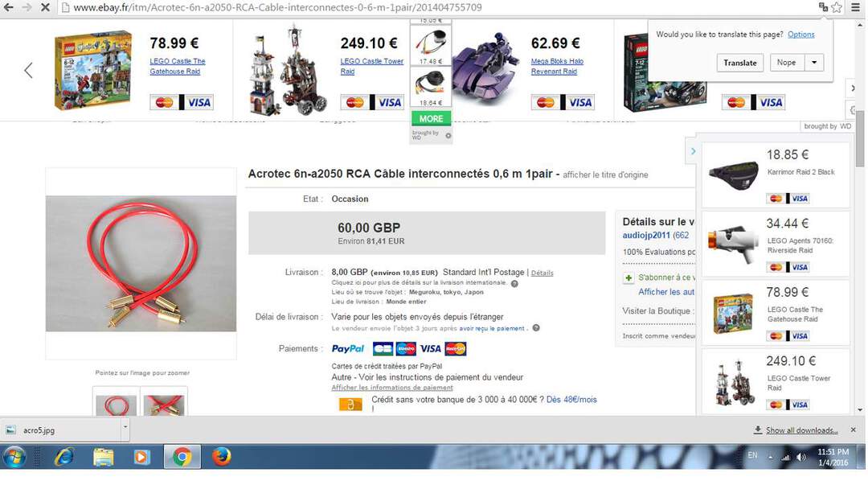Click the translate icon in address bar
Screen dimensions: 868x489
pos(824,7)
